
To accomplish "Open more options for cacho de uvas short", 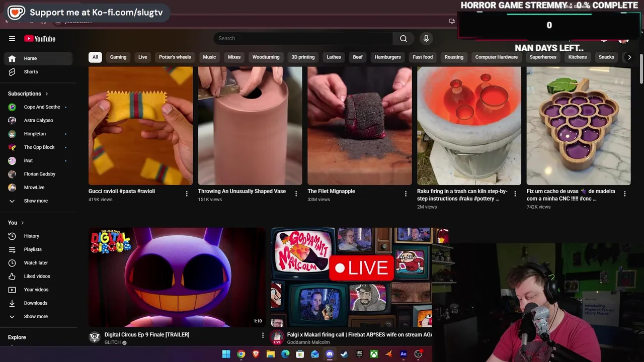I will click(625, 194).
